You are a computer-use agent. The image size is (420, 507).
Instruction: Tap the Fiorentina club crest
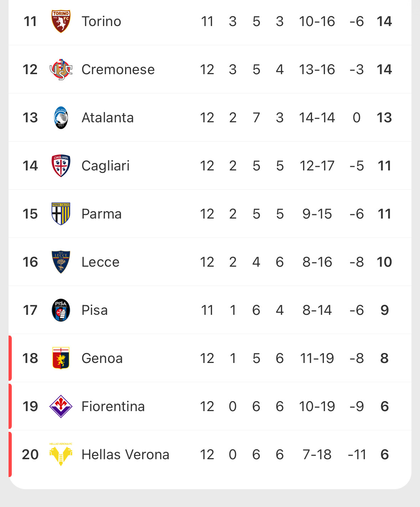tap(61, 406)
